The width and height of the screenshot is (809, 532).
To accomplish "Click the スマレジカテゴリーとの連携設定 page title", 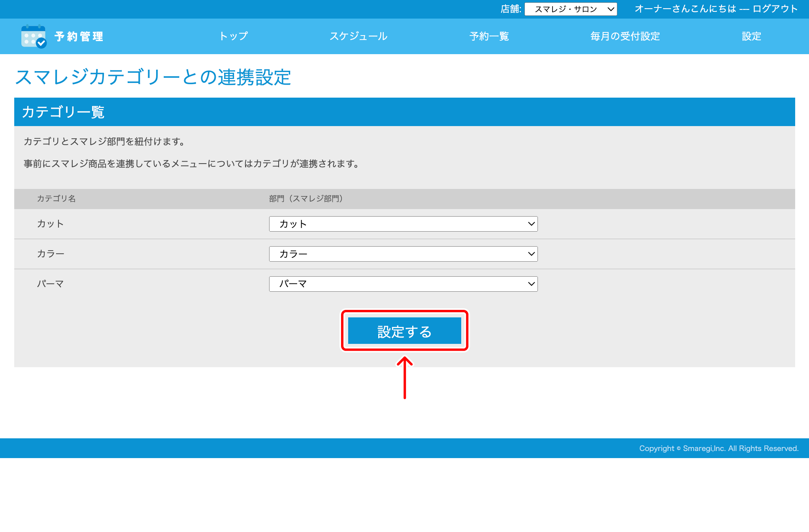I will coord(153,77).
